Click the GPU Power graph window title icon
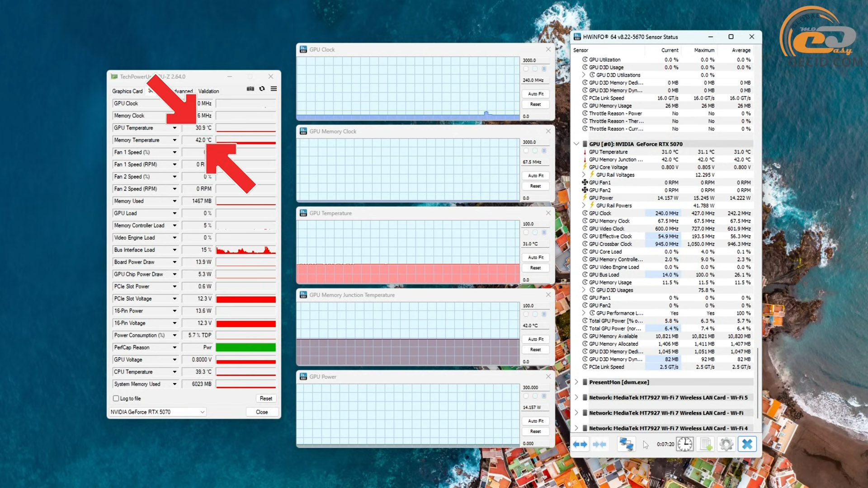The width and height of the screenshot is (868, 488). pyautogui.click(x=303, y=377)
